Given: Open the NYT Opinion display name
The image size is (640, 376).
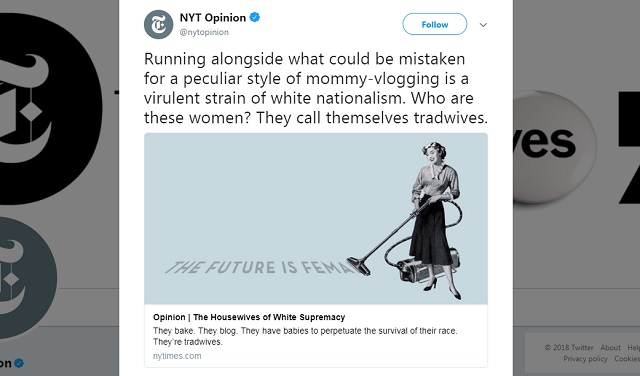Looking at the screenshot, I should (x=213, y=18).
